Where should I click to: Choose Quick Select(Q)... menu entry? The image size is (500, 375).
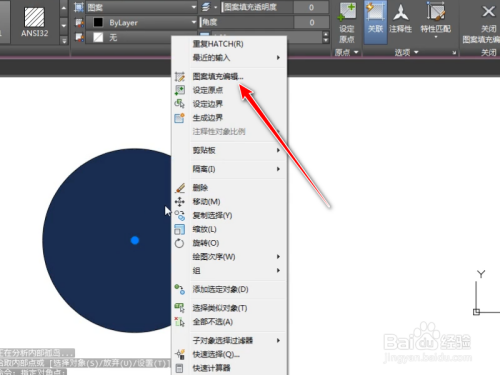pyautogui.click(x=229, y=354)
